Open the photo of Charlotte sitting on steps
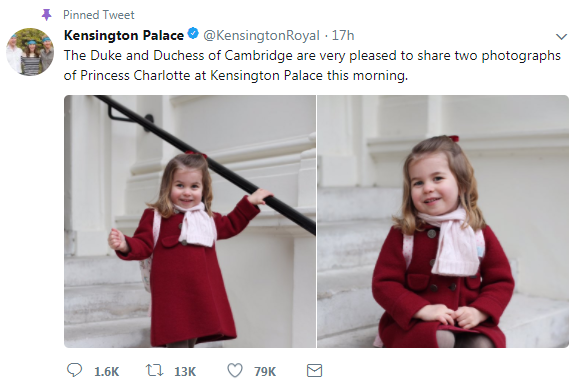The height and width of the screenshot is (389, 579). 443,221
